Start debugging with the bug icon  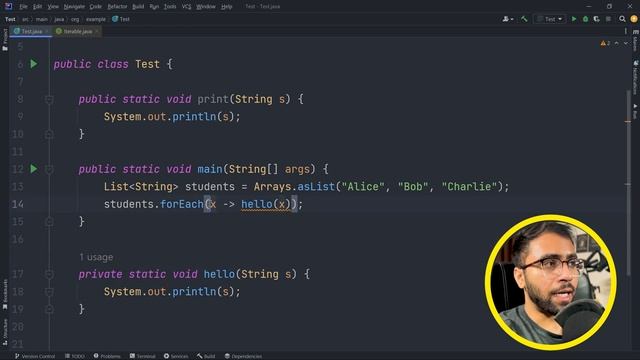(585, 19)
